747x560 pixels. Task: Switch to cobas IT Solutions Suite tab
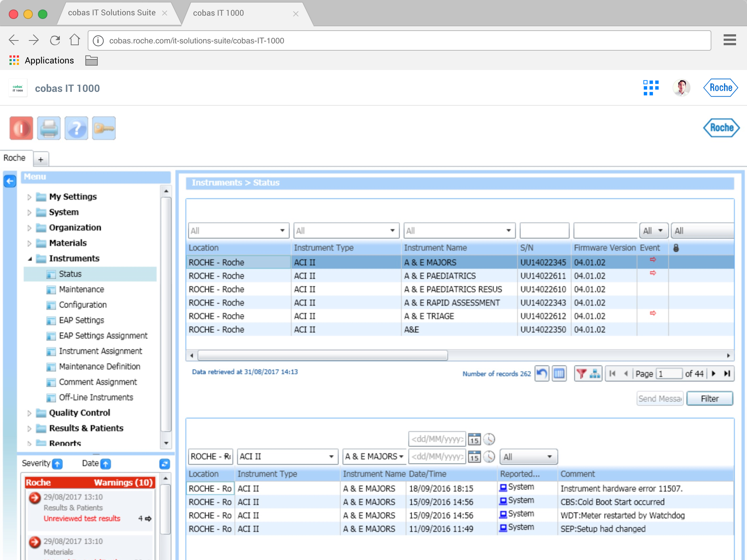tap(112, 13)
